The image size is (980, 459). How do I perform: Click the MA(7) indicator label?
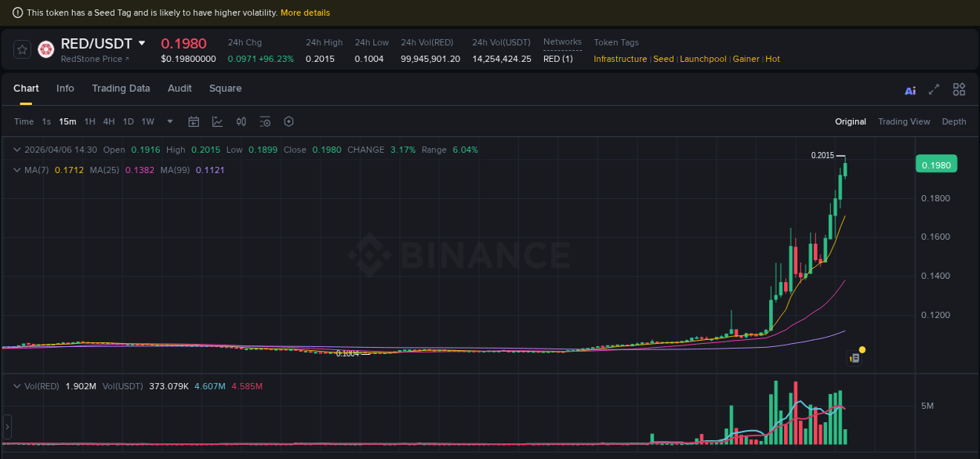pos(37,170)
